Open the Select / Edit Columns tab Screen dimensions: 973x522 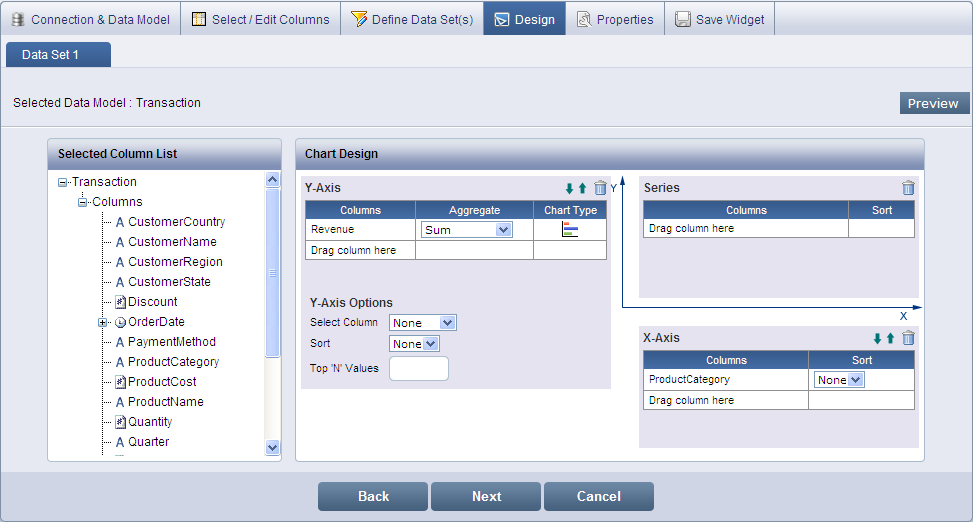260,19
